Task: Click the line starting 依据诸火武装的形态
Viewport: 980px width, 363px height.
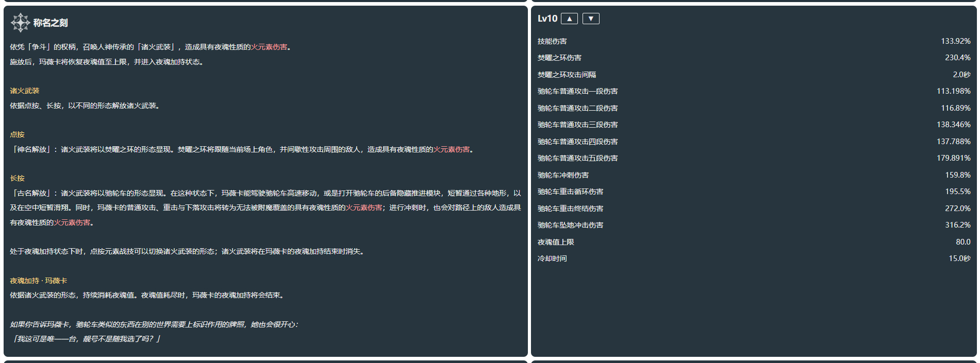Action: [148, 295]
